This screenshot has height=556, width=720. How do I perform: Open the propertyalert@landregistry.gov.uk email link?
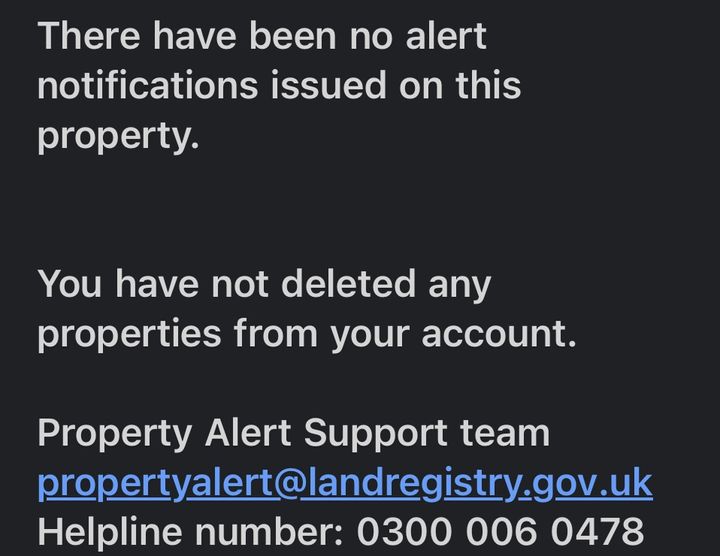(x=345, y=482)
